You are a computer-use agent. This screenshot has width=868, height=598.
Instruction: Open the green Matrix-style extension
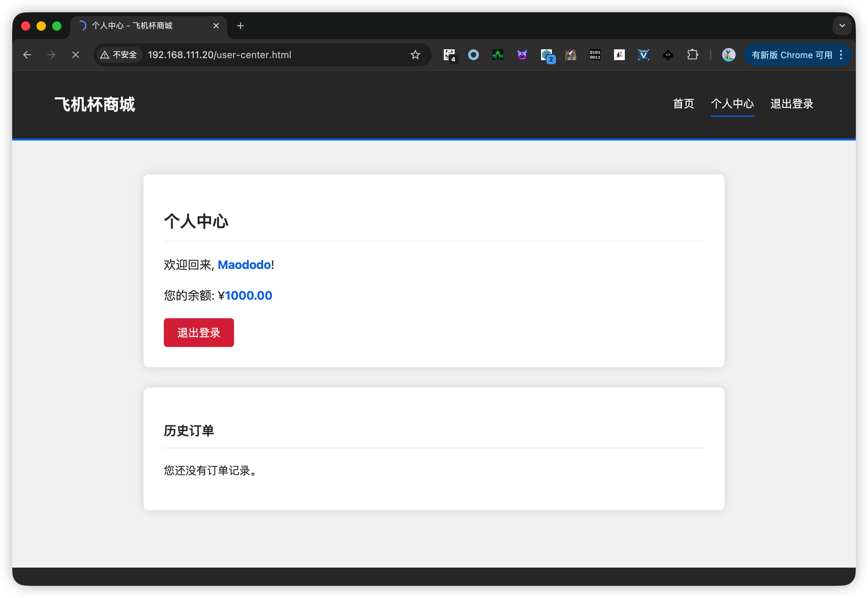(497, 55)
